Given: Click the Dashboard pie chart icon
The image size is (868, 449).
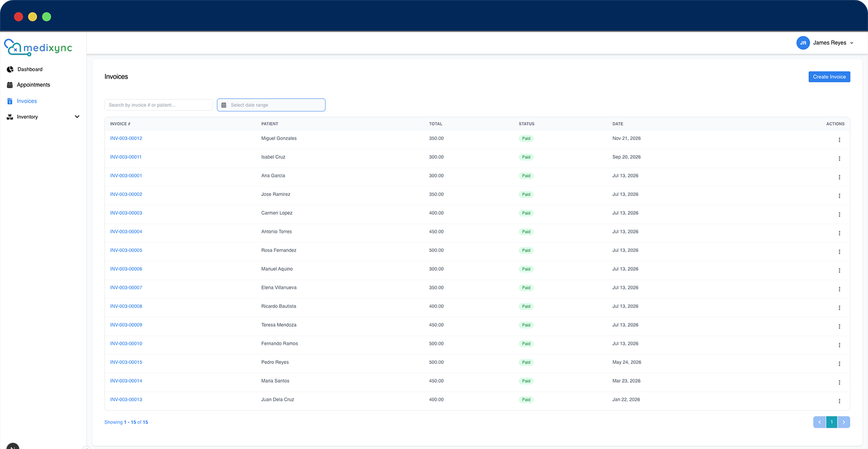Looking at the screenshot, I should [x=10, y=69].
